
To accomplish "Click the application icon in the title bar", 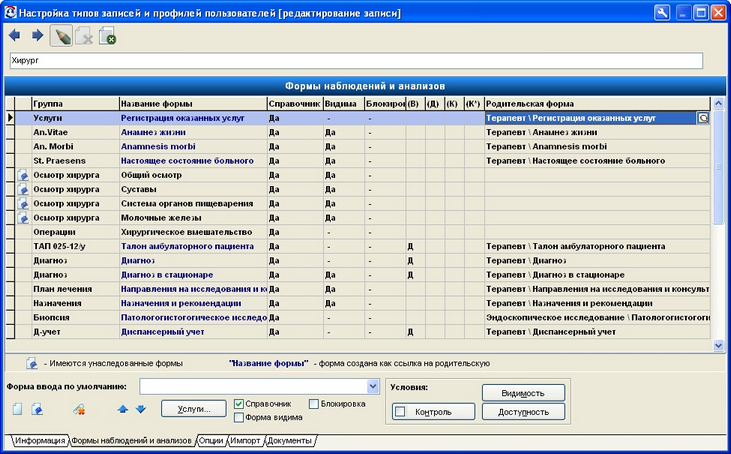I will 10,12.
